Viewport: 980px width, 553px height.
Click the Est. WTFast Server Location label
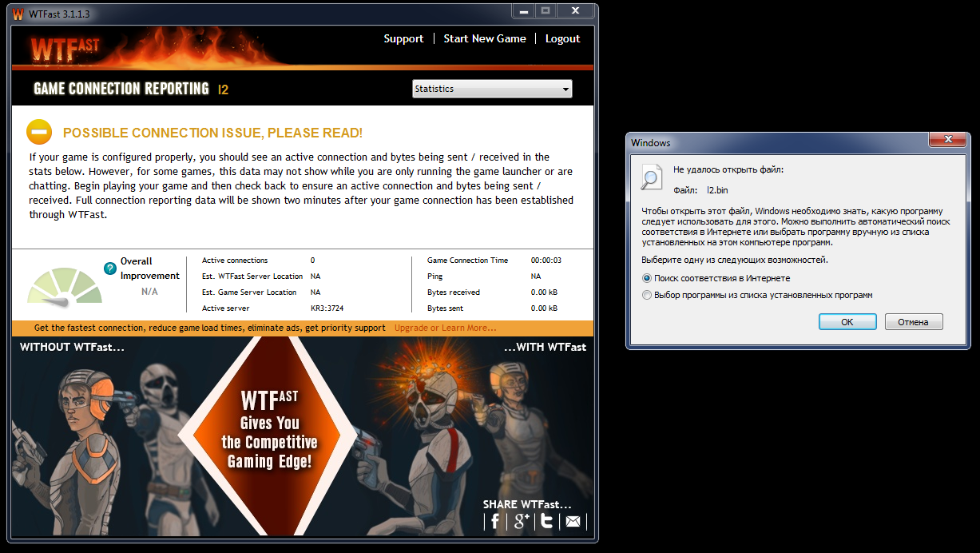tap(252, 276)
